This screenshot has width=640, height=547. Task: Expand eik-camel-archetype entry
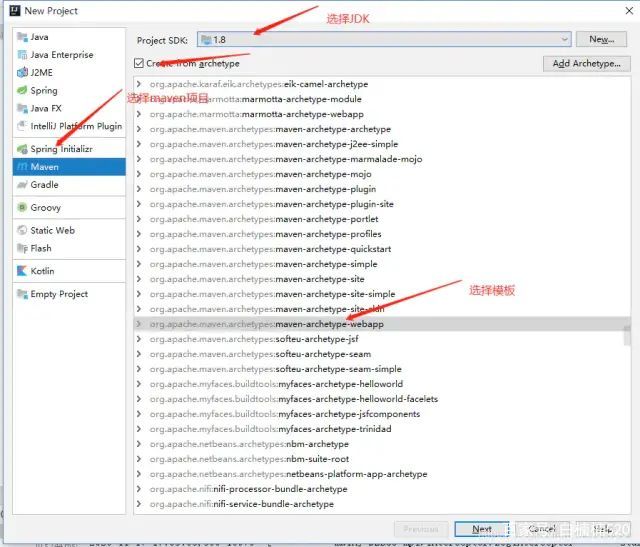139,84
